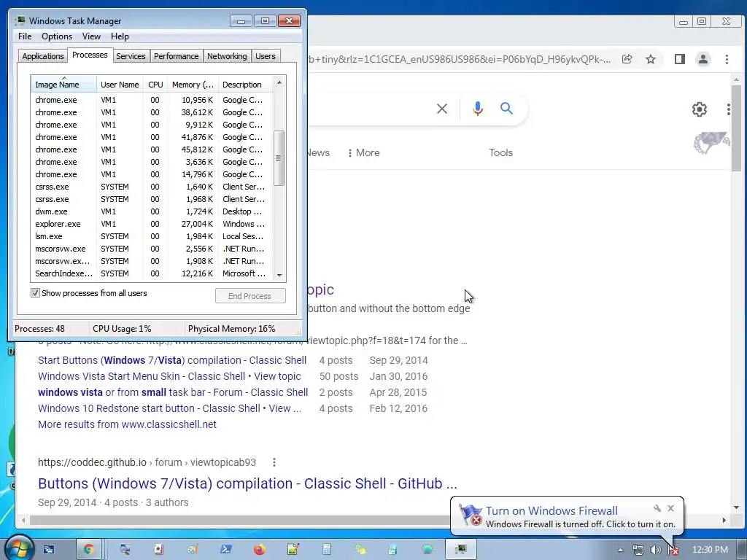Image resolution: width=747 pixels, height=560 pixels.
Task: Open Calculator from the taskbar
Action: click(x=327, y=550)
